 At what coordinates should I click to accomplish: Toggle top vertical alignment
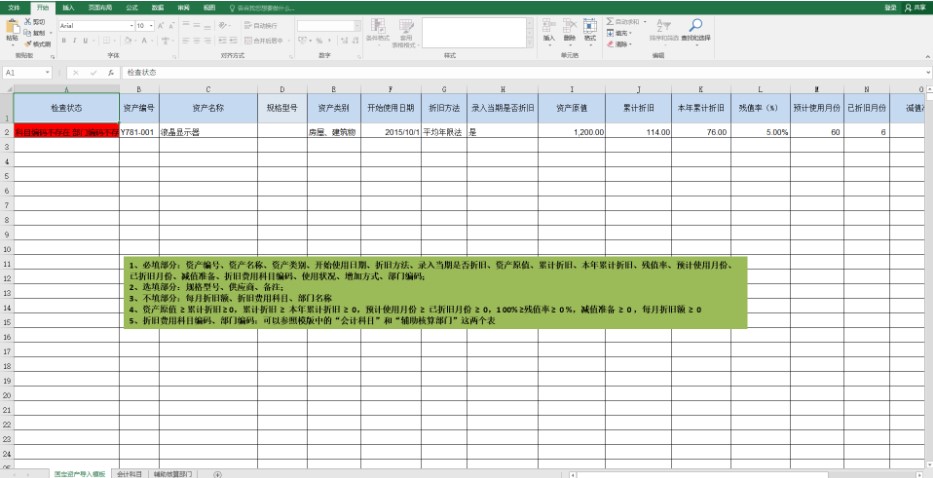click(186, 24)
